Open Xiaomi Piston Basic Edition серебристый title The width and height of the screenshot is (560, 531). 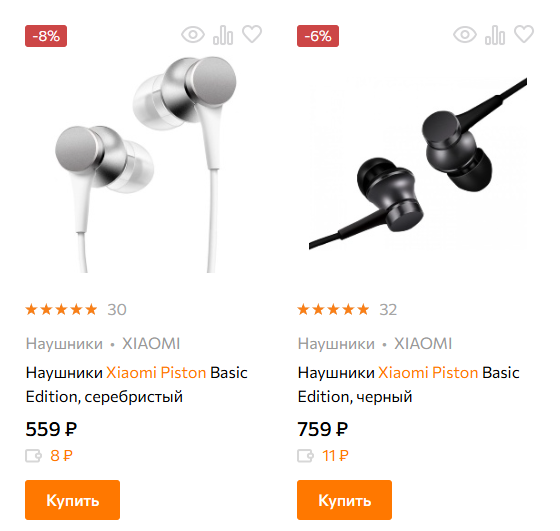pos(137,385)
